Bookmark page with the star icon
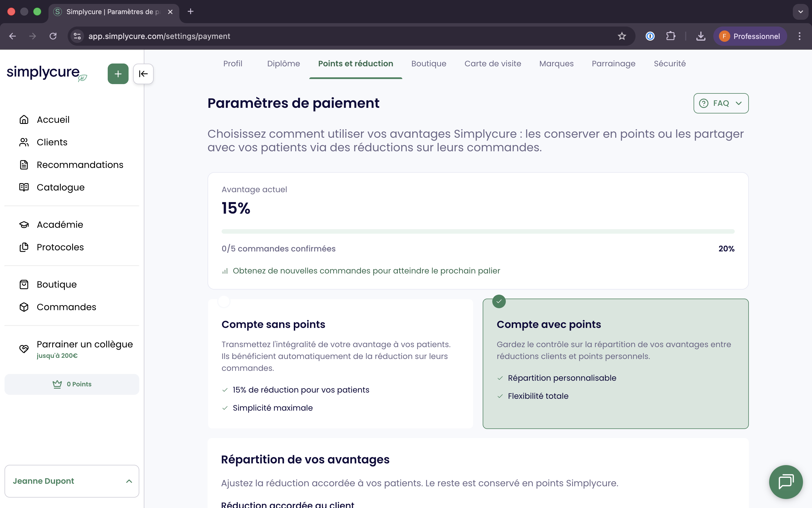This screenshot has height=508, width=812. pos(622,36)
